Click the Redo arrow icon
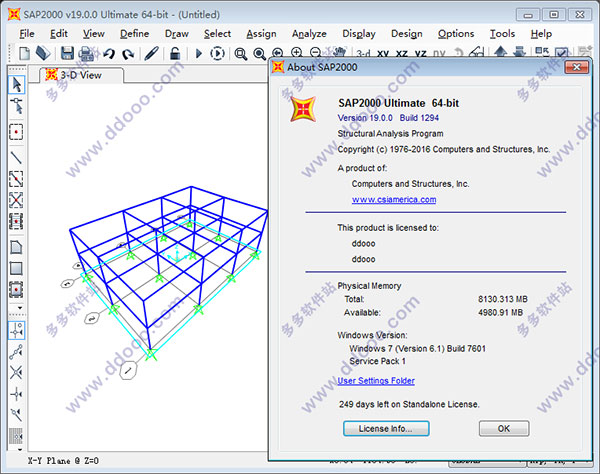Viewport: 600px width, 474px height. coord(128,54)
